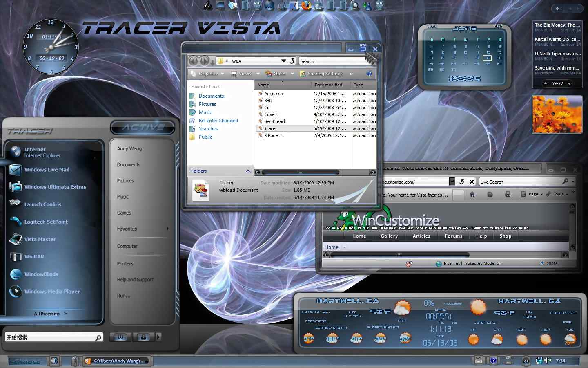This screenshot has height=368, width=588.
Task: Refresh the IE page
Action: (x=462, y=182)
